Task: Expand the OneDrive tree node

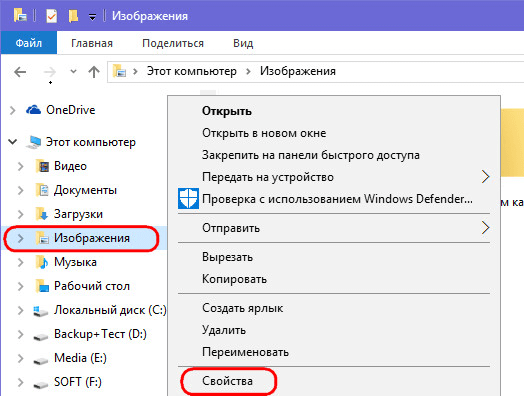Action: tap(13, 110)
